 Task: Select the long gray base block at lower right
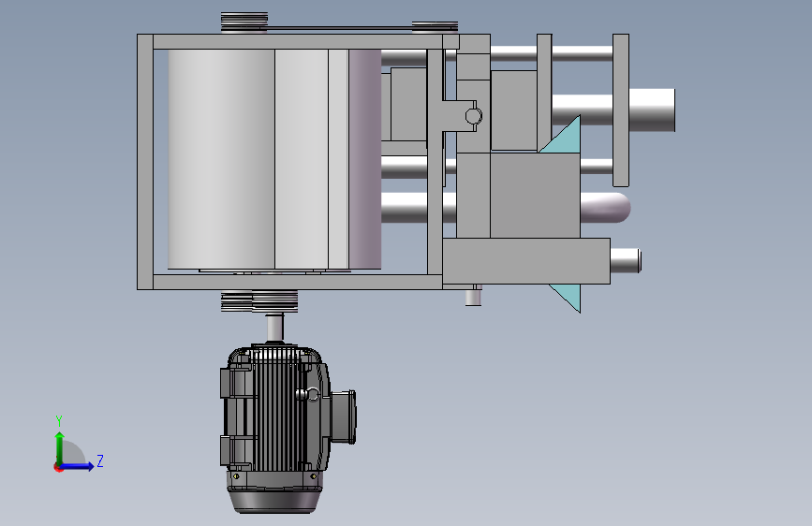tap(526, 261)
